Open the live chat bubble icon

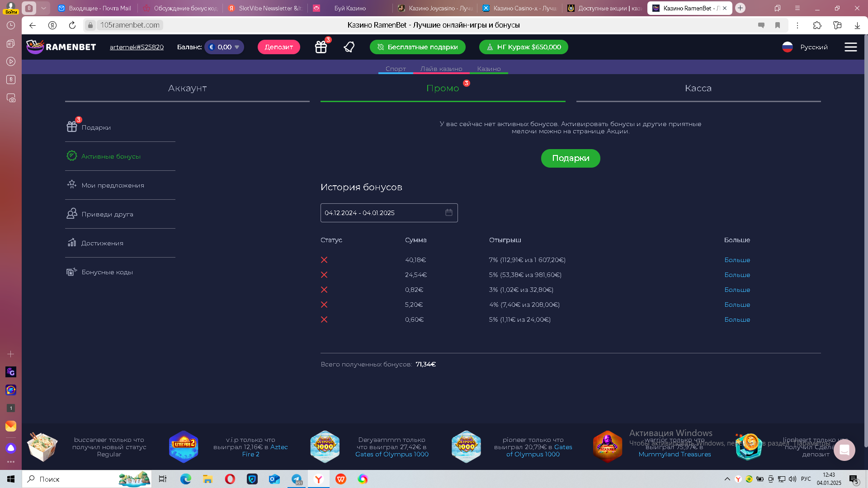[x=844, y=450]
